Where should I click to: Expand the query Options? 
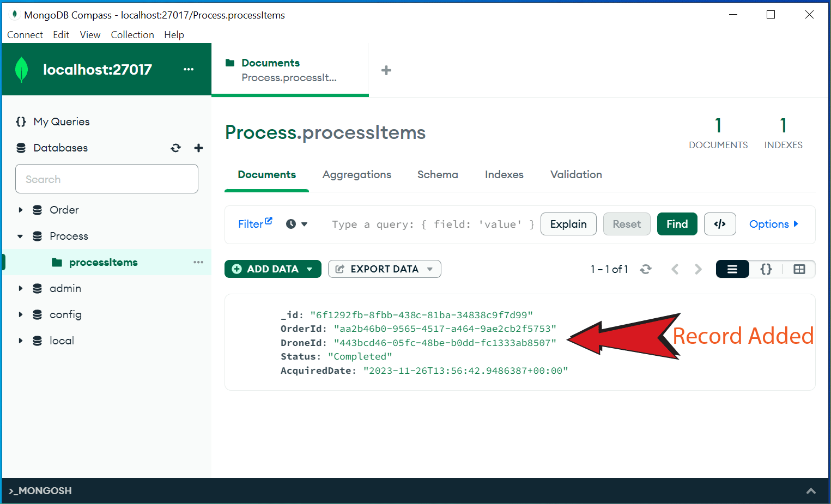[774, 224]
